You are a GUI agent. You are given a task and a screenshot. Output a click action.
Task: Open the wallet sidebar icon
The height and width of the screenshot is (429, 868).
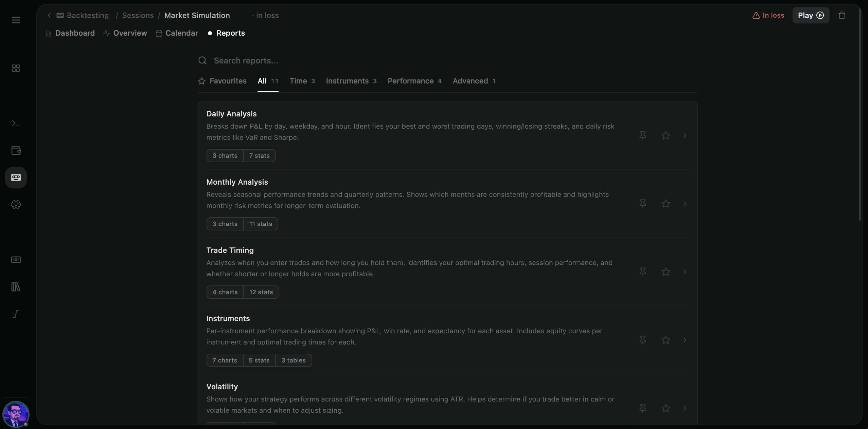[16, 150]
